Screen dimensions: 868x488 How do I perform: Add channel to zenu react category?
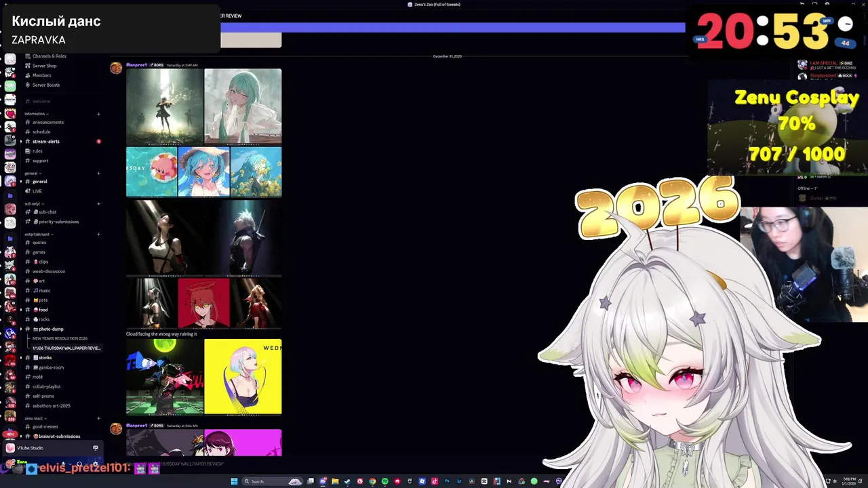click(98, 418)
